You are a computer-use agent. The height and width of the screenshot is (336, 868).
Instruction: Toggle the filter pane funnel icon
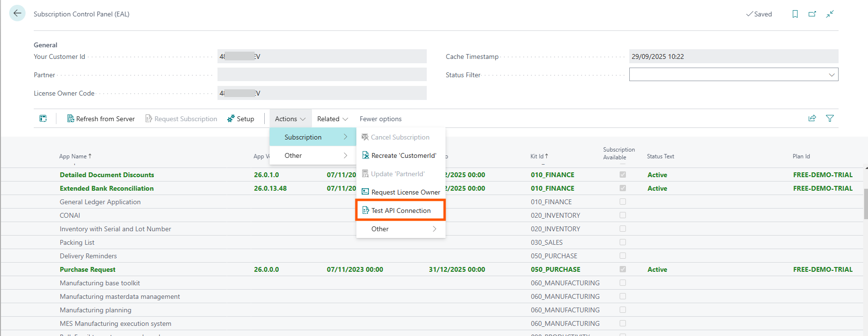(x=829, y=118)
